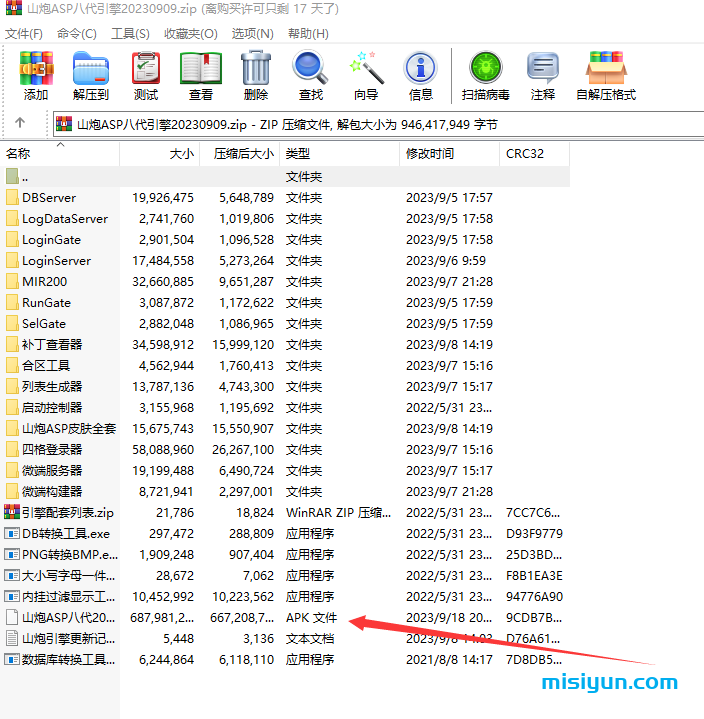The image size is (704, 719).
Task: Click the 内挂过滤显示工 application icon
Action: (x=12, y=597)
